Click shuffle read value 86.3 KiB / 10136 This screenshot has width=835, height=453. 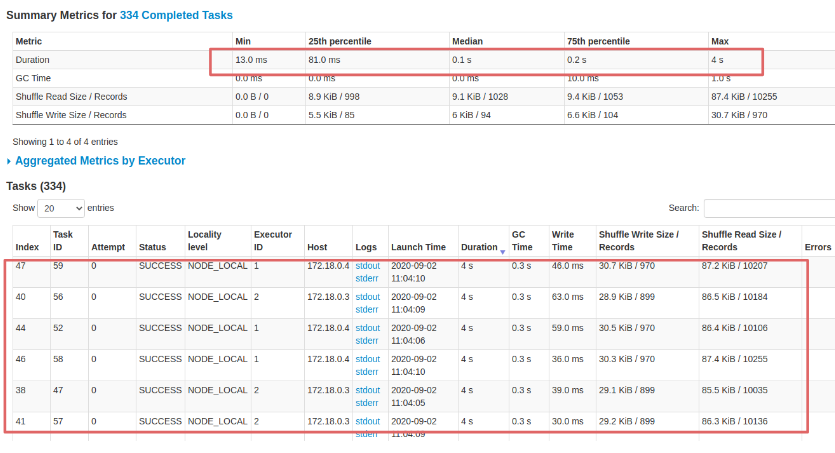tap(734, 421)
